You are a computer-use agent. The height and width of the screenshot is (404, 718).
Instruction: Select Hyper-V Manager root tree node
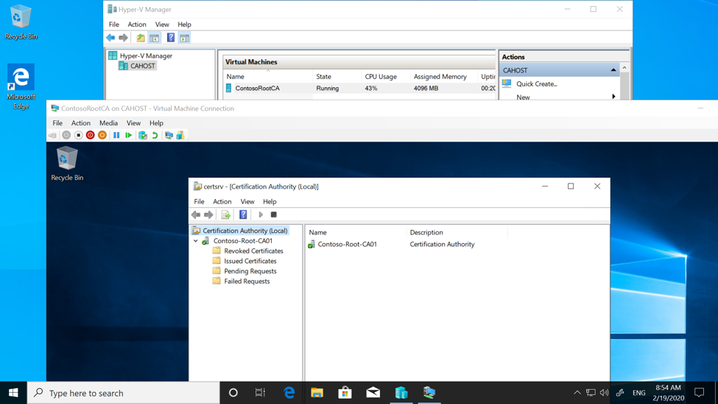(x=146, y=56)
